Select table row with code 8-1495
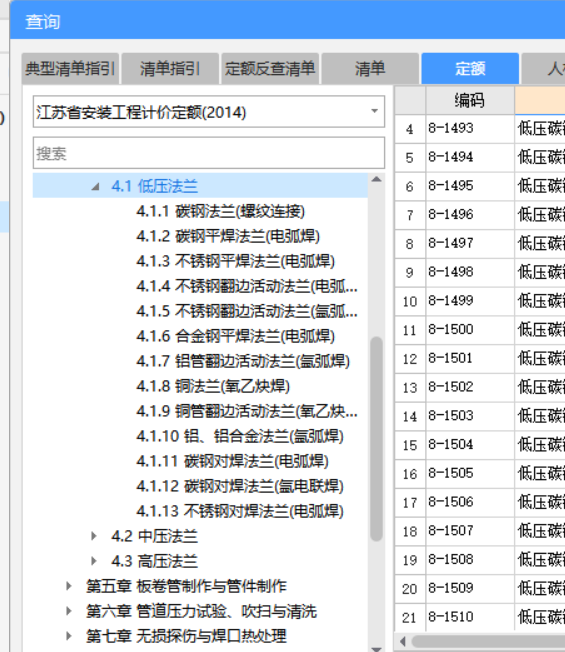 (480, 186)
